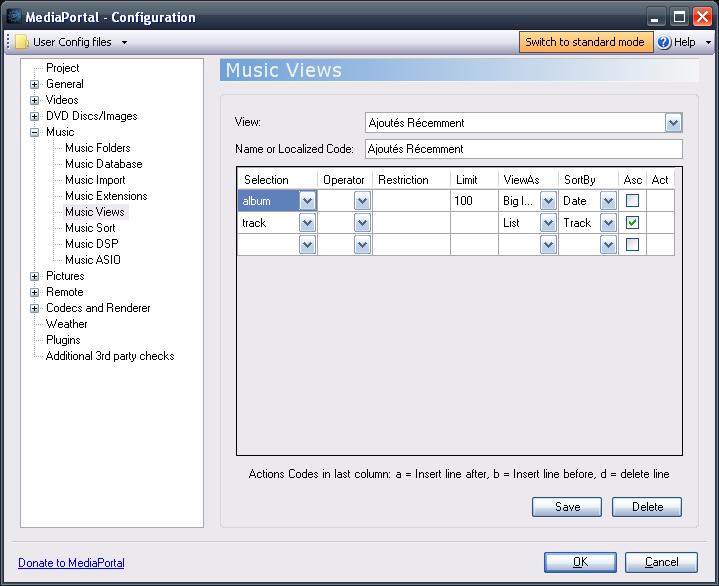
Task: Open the Donate to MediaPortal link
Action: click(71, 563)
